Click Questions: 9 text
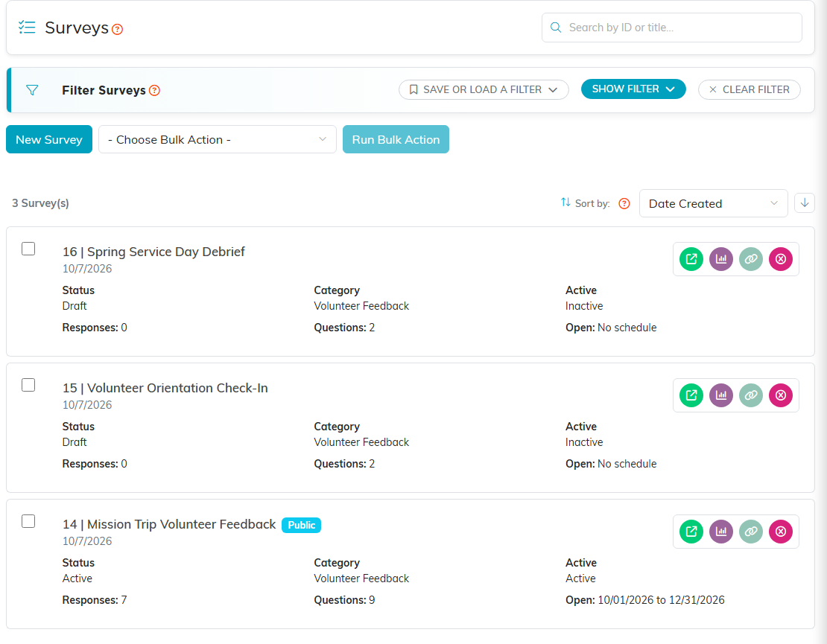Screen dimensions: 827x644 pyautogui.click(x=344, y=600)
